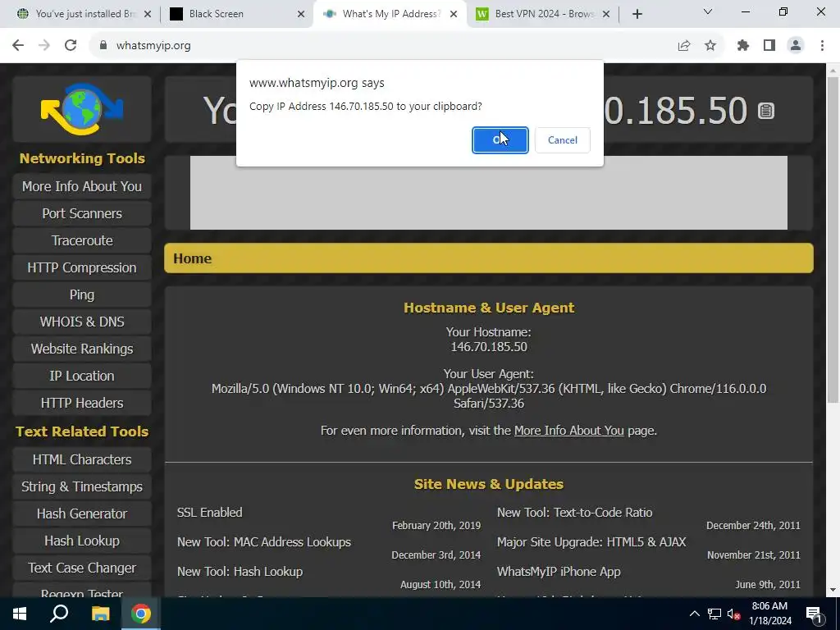Viewport: 840px width, 630px height.
Task: Toggle the browser side panel icon
Action: click(769, 46)
